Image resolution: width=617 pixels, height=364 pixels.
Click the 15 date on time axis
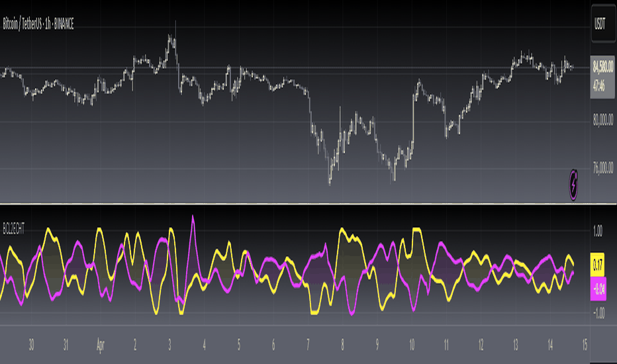click(585, 345)
